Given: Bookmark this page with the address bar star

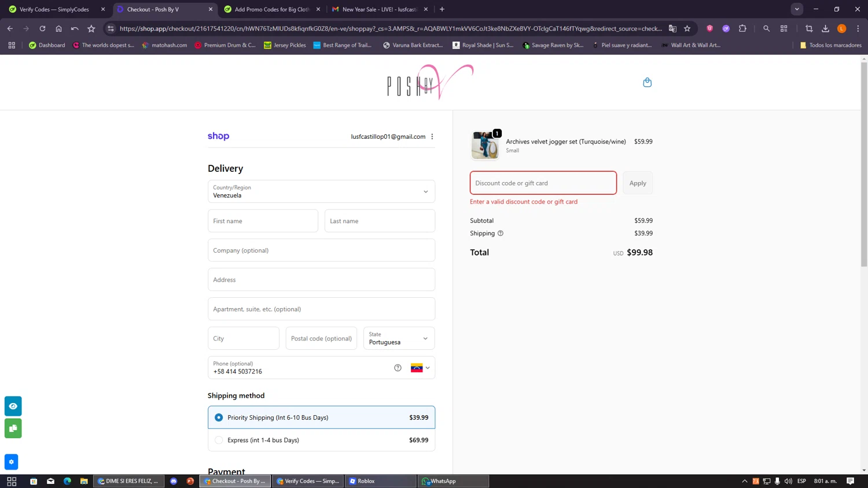Looking at the screenshot, I should point(687,28).
